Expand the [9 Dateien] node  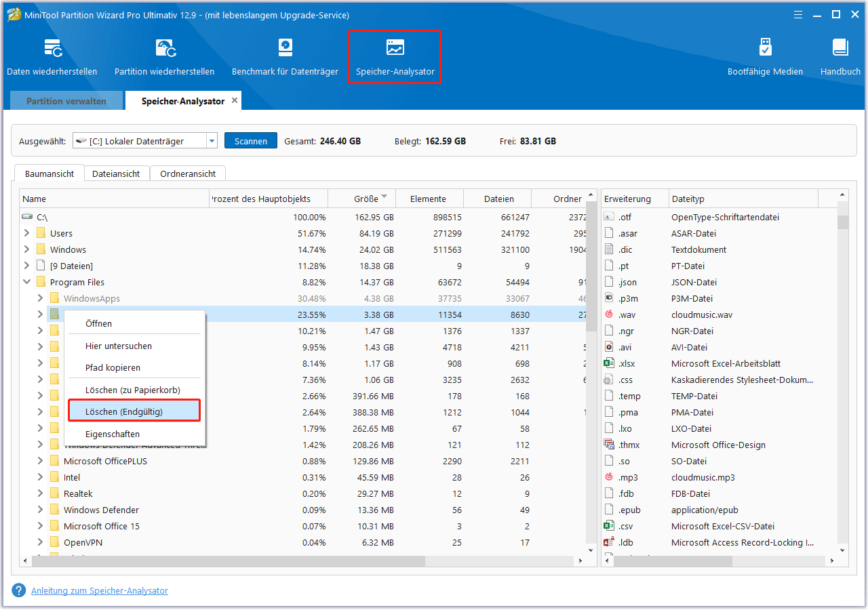(x=26, y=266)
